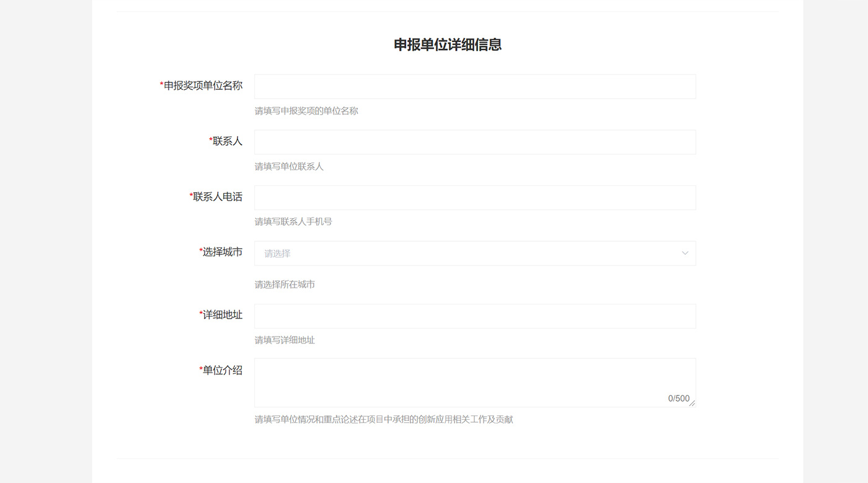The image size is (868, 483).
Task: Click the 0/500 character counter
Action: tap(678, 399)
